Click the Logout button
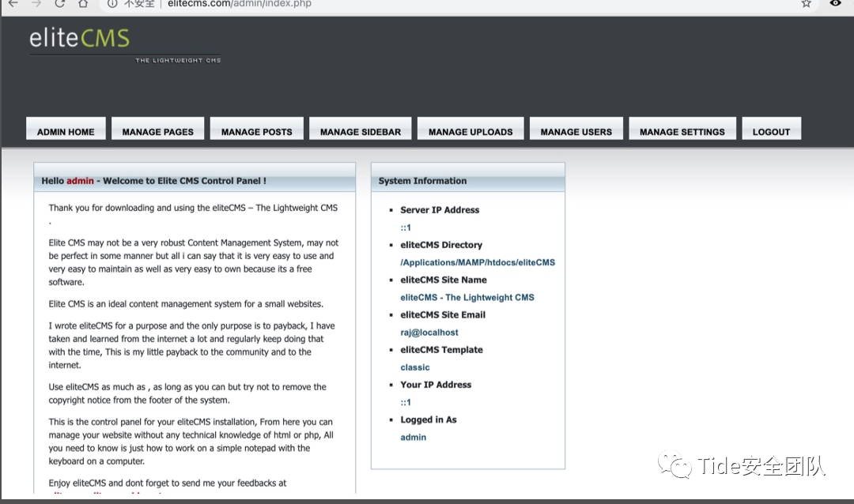The width and height of the screenshot is (854, 504). tap(771, 130)
